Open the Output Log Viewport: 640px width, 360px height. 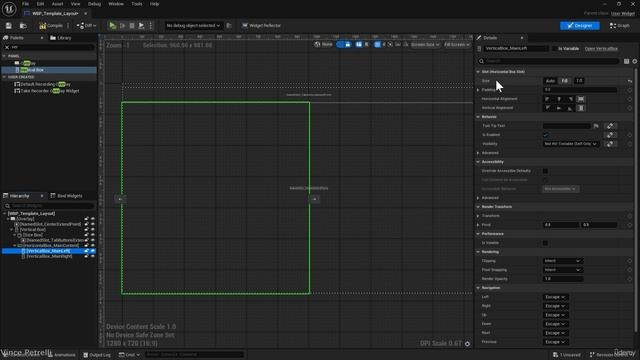(97, 355)
